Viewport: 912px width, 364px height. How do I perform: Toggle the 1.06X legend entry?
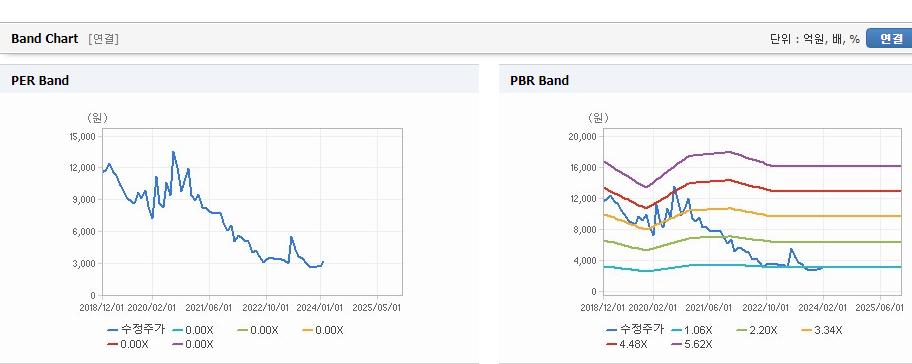point(692,330)
